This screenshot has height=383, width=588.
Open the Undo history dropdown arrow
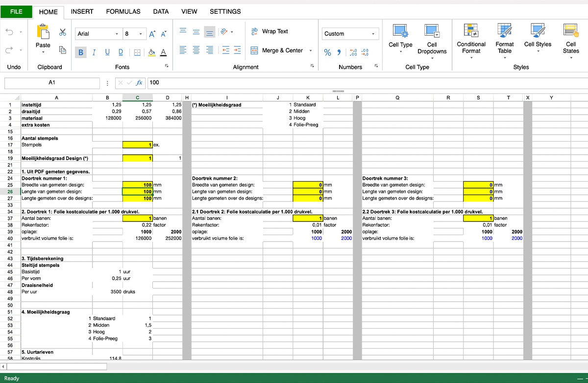click(21, 32)
